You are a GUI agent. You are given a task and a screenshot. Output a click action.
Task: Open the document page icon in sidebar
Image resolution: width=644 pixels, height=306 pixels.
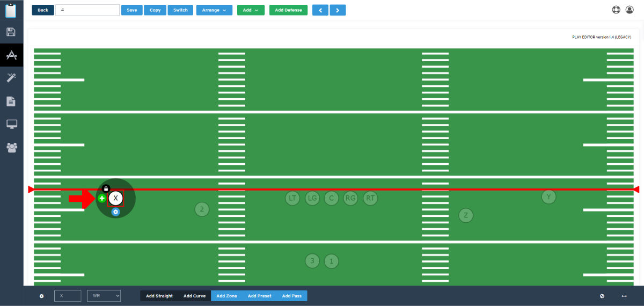[x=11, y=101]
